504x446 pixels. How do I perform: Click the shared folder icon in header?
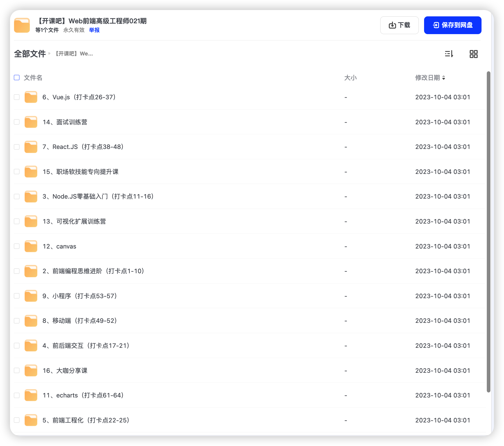click(22, 25)
